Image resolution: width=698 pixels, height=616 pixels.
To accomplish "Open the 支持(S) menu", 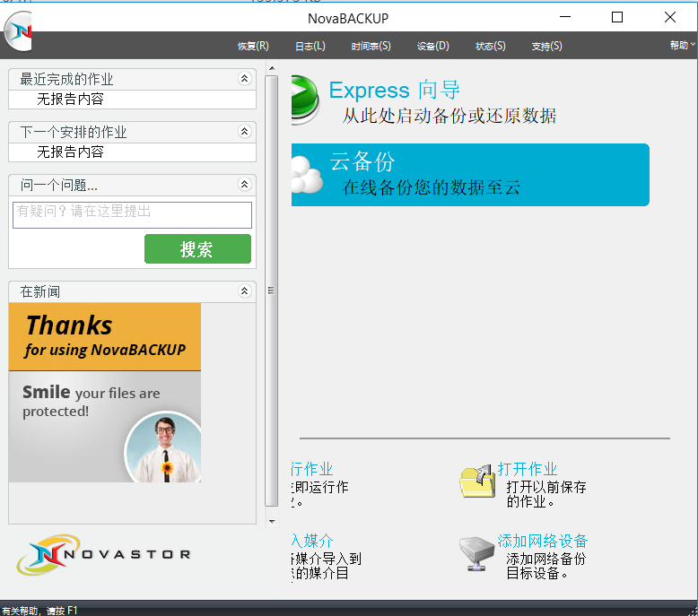I will (x=546, y=46).
